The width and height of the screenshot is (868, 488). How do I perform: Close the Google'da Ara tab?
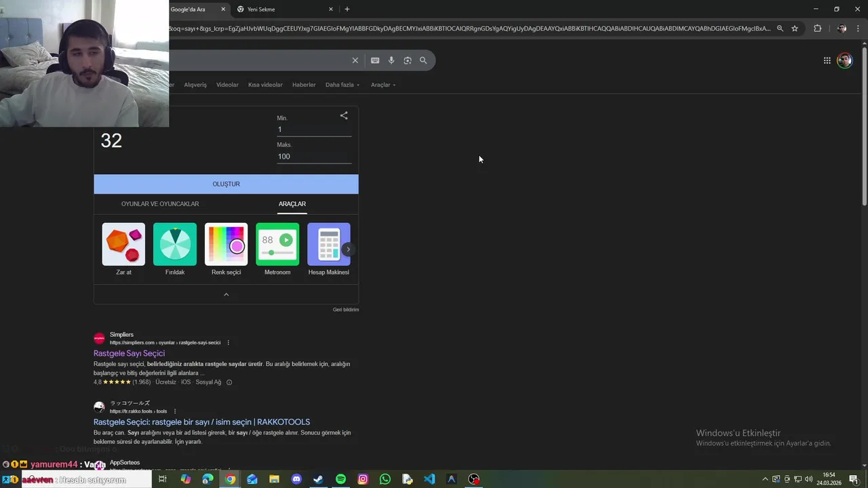coord(223,9)
